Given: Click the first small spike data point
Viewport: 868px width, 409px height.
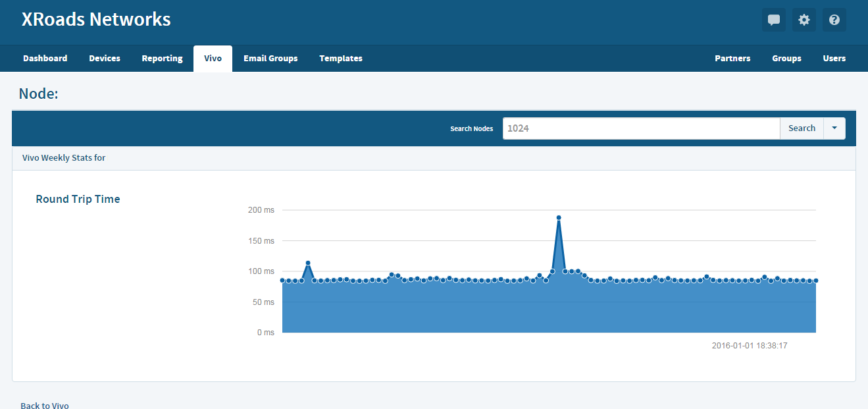Looking at the screenshot, I should (308, 263).
